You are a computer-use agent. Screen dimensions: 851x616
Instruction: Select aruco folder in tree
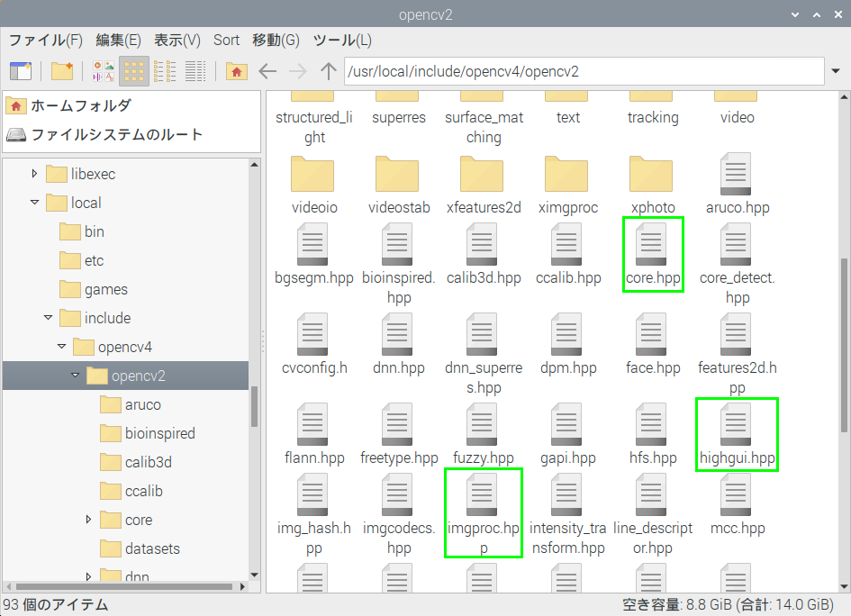(131, 404)
